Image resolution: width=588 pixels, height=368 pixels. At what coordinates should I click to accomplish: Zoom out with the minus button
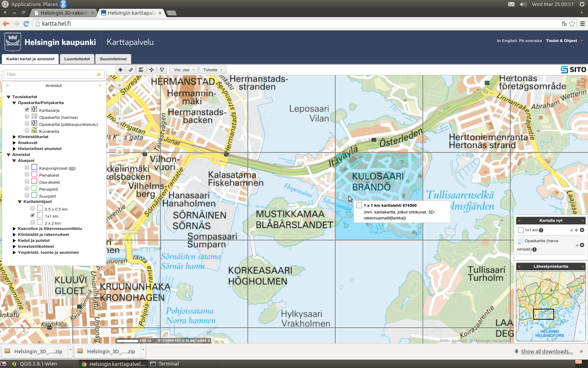coord(120,141)
